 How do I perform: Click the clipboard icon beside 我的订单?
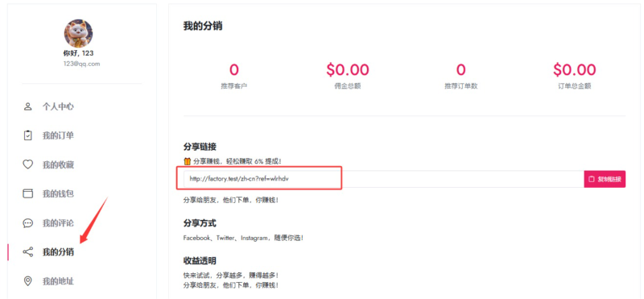tap(27, 135)
